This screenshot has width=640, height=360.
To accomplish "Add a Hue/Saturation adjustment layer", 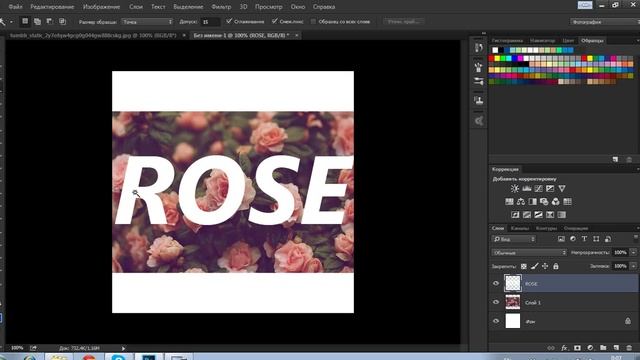I will pos(509,202).
